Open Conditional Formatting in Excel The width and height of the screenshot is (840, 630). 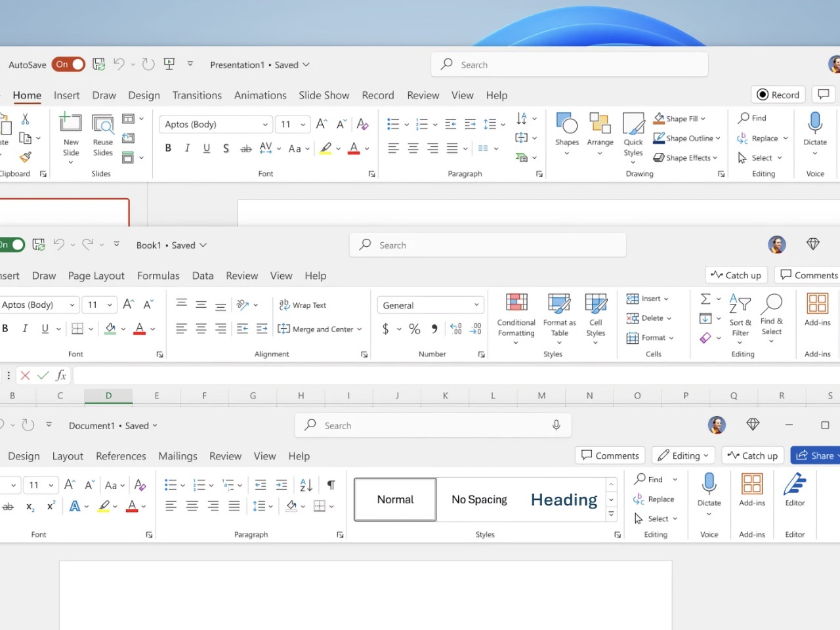point(516,319)
